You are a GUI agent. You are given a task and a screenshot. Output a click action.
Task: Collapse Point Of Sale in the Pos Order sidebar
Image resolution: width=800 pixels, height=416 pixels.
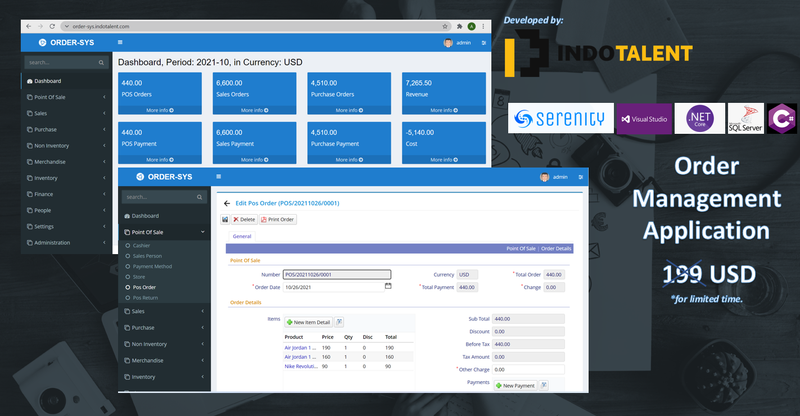point(164,232)
